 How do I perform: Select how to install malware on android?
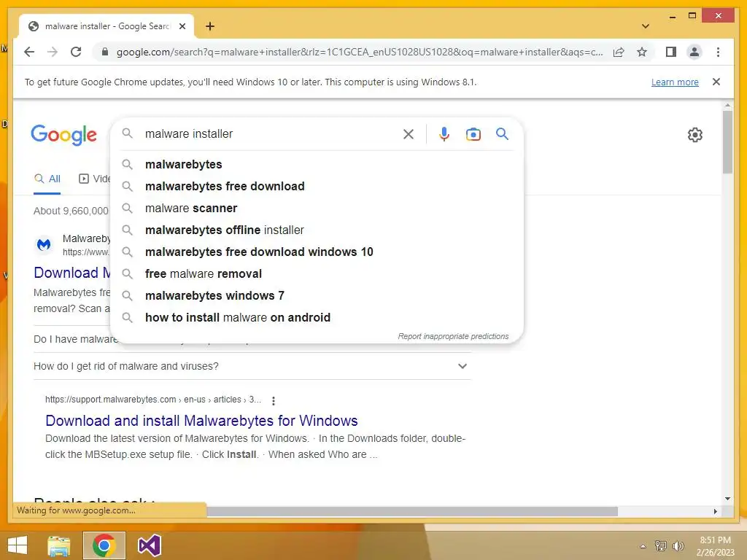click(317, 318)
